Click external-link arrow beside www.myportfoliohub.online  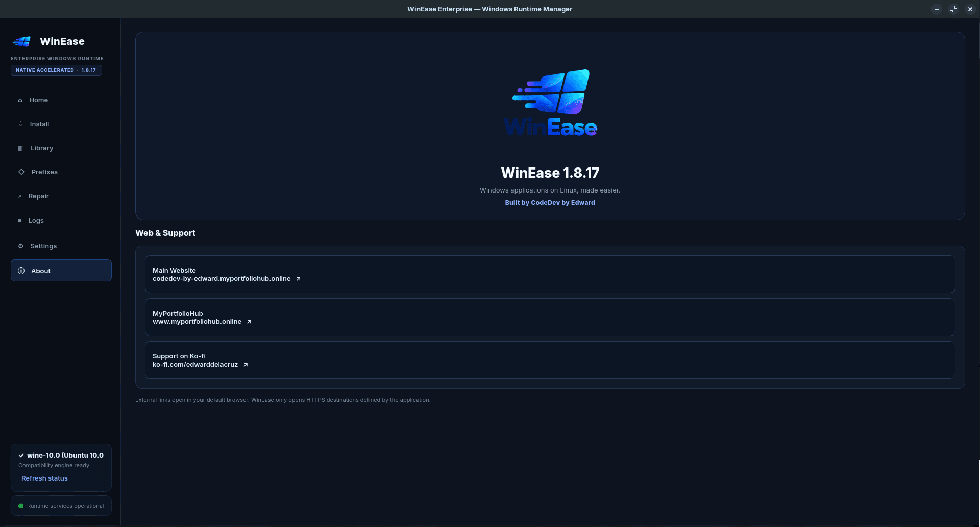point(249,322)
